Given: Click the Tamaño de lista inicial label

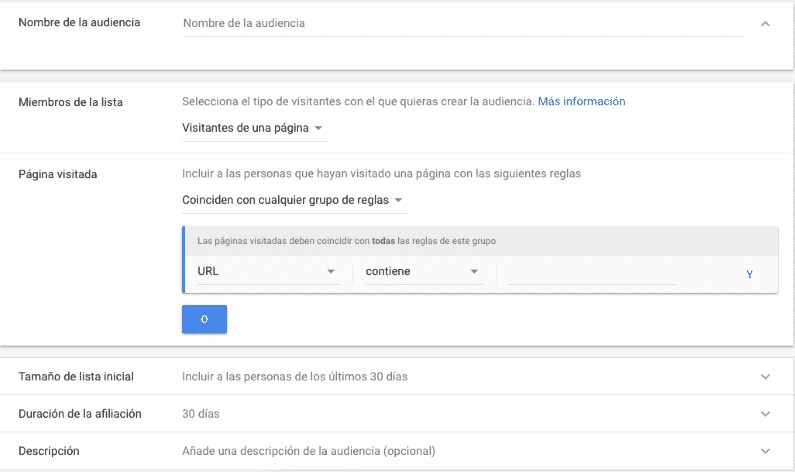Looking at the screenshot, I should 76,377.
